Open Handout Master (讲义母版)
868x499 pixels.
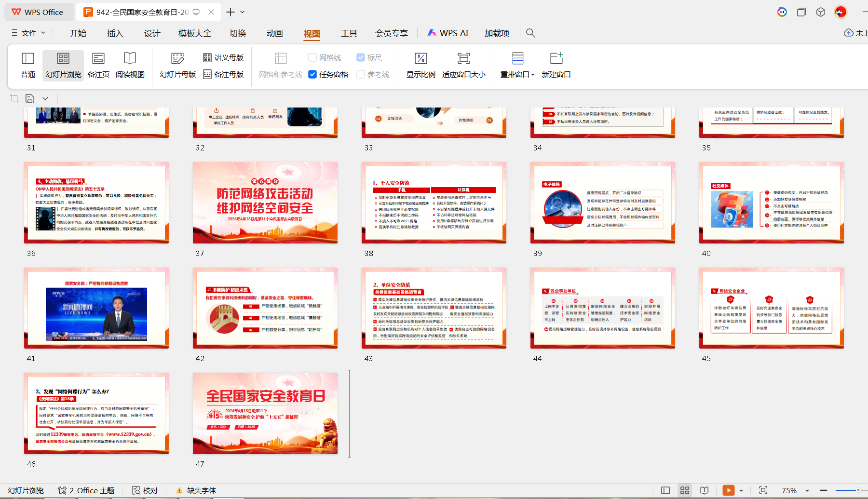223,57
